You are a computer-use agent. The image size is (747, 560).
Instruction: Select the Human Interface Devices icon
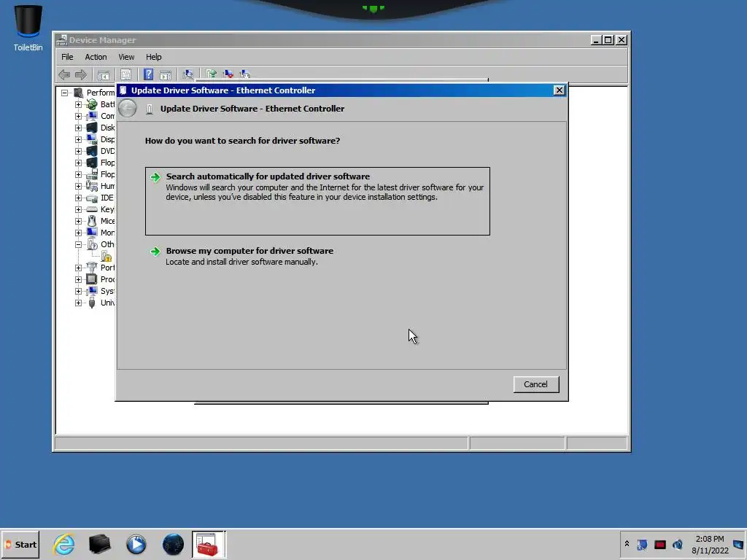[x=91, y=186]
